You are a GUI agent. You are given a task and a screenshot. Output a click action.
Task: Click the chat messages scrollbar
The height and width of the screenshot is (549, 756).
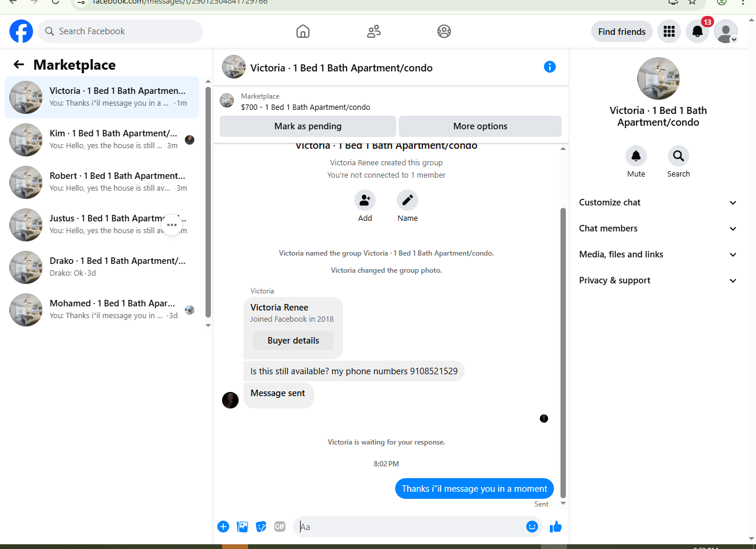click(x=563, y=353)
